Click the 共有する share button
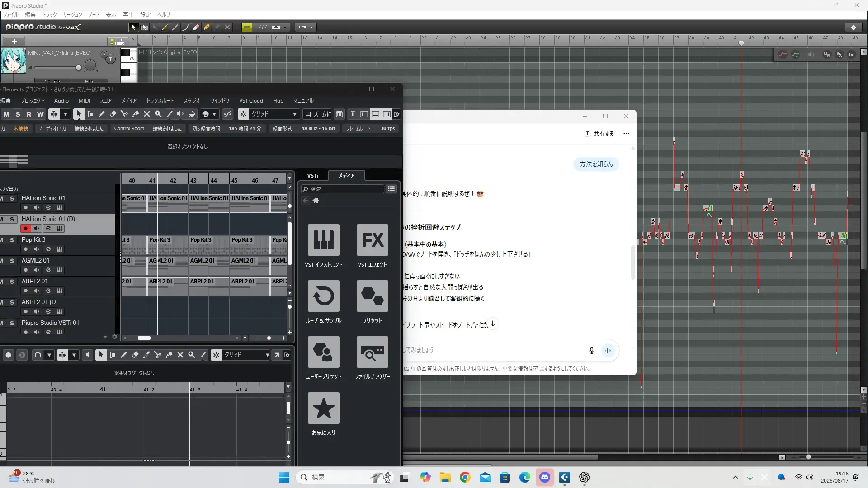Viewport: 868px width, 488px height. tap(599, 134)
